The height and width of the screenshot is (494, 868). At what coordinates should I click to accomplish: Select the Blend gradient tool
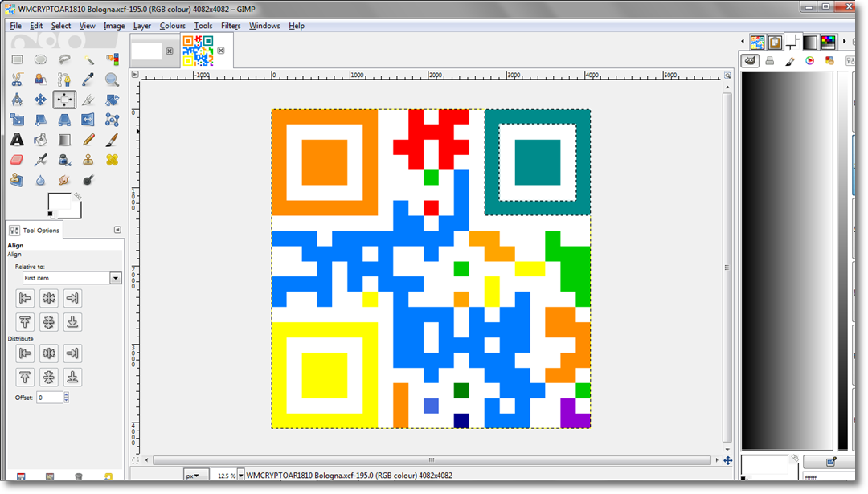pyautogui.click(x=64, y=140)
